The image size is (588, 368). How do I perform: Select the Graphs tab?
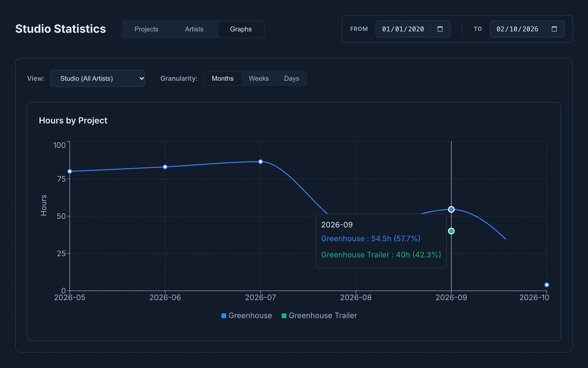click(241, 29)
